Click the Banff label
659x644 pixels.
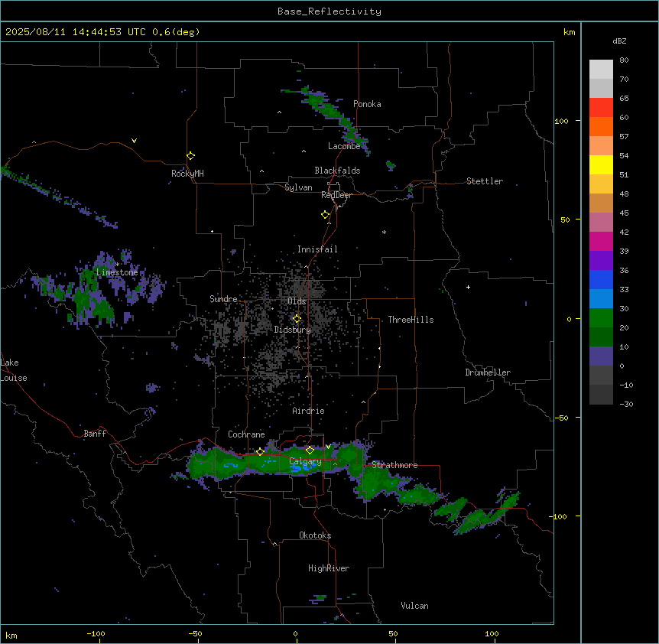(x=95, y=434)
